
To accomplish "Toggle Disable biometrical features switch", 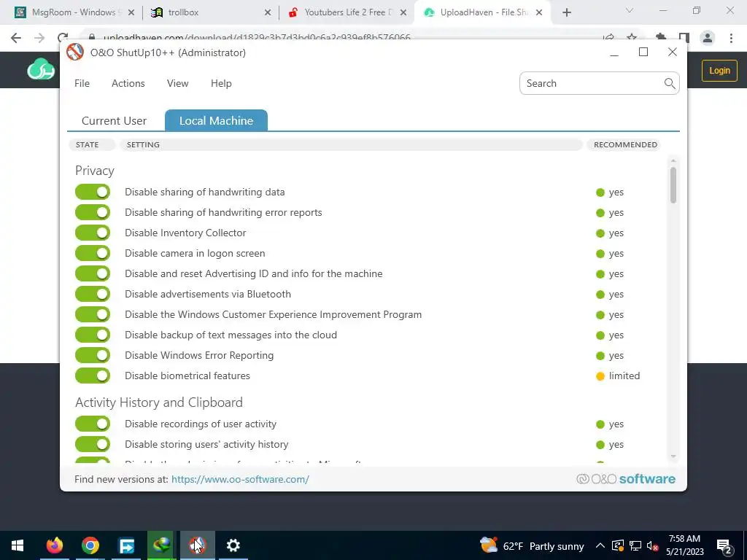I will 93,376.
